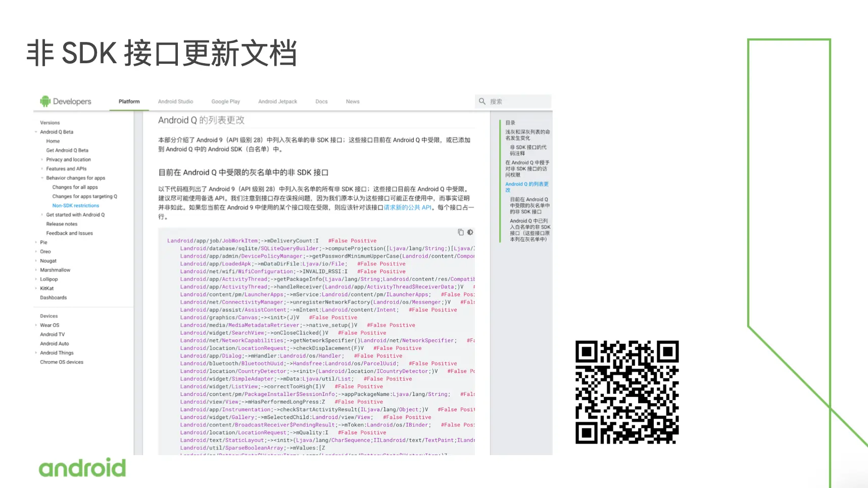Click the Android Q 的列表更改 page heading
This screenshot has width=868, height=488.
click(x=201, y=120)
